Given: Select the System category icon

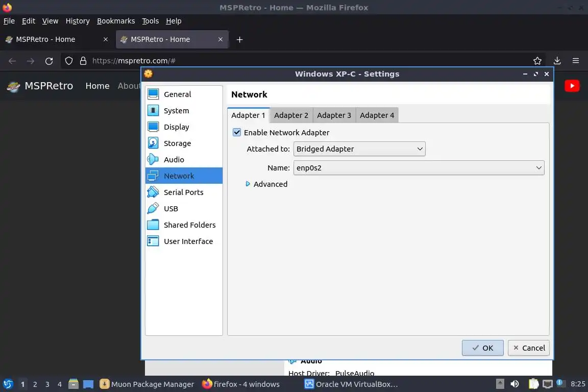Looking at the screenshot, I should [153, 110].
